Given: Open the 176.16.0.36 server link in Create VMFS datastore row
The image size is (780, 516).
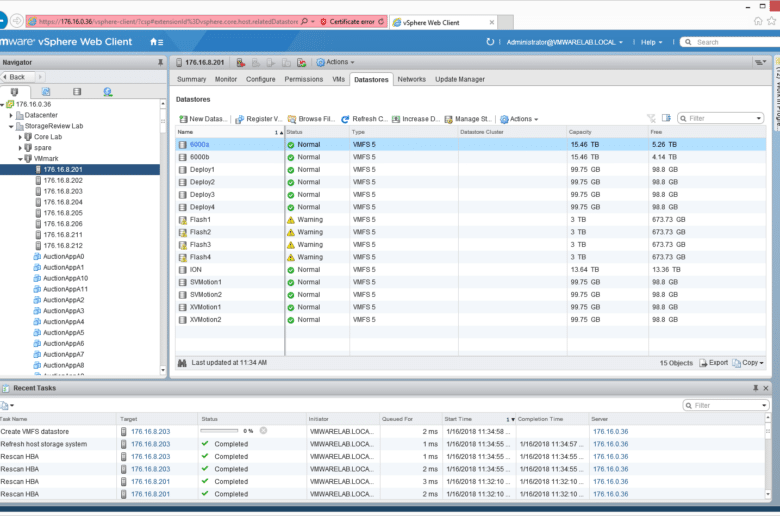Looking at the screenshot, I should click(610, 431).
